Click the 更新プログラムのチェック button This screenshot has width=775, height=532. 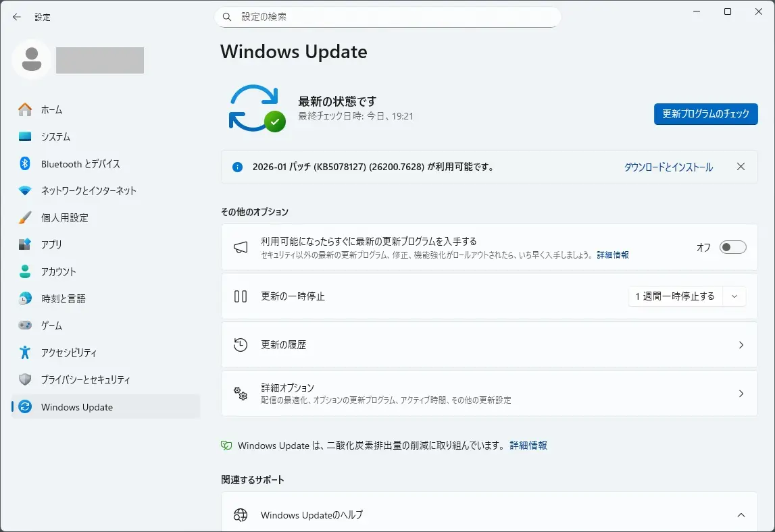click(705, 114)
